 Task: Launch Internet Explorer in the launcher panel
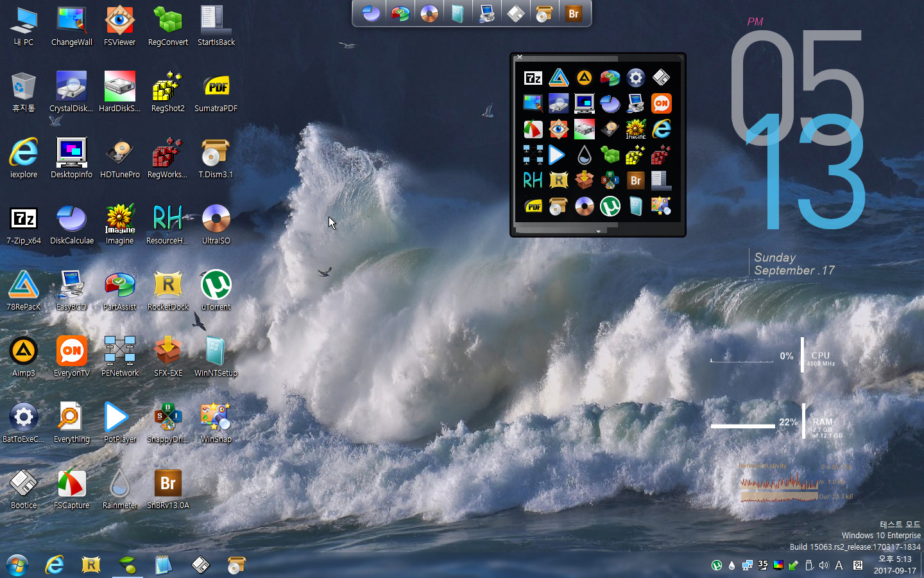(662, 129)
